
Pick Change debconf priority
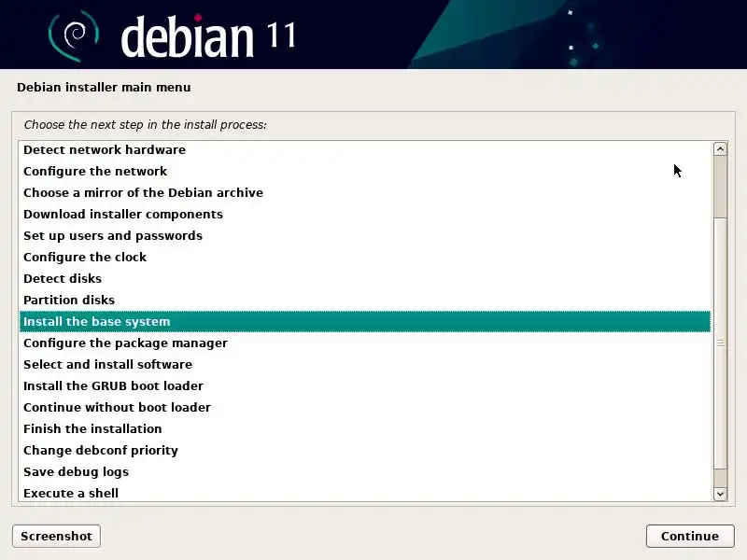pyautogui.click(x=365, y=450)
